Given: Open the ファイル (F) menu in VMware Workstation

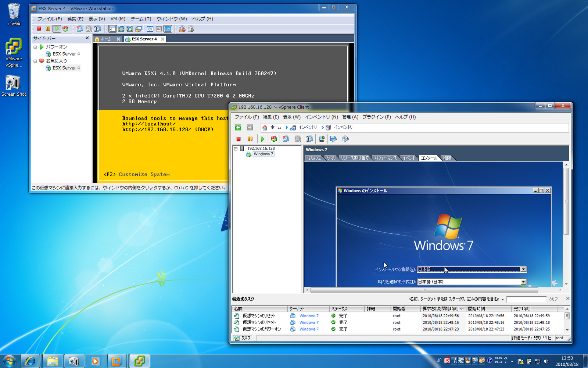Looking at the screenshot, I should tap(50, 19).
